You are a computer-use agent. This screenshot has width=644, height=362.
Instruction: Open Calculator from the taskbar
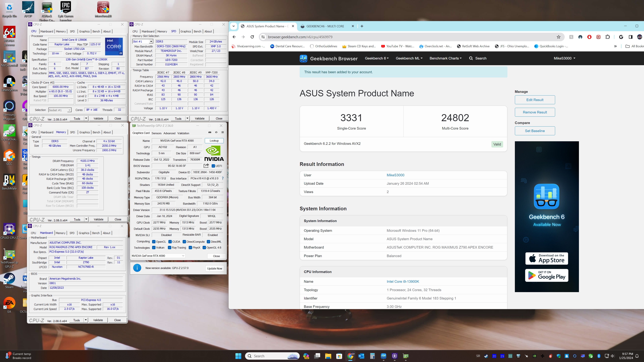(x=372, y=356)
